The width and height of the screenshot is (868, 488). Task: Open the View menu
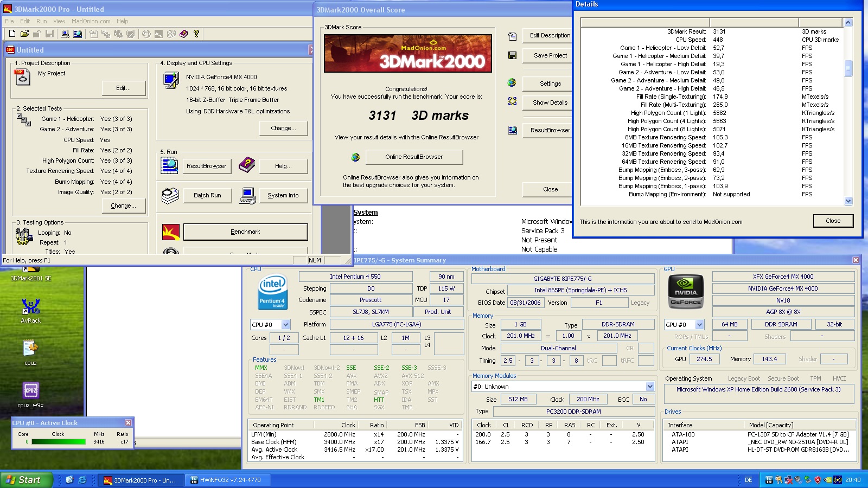59,21
